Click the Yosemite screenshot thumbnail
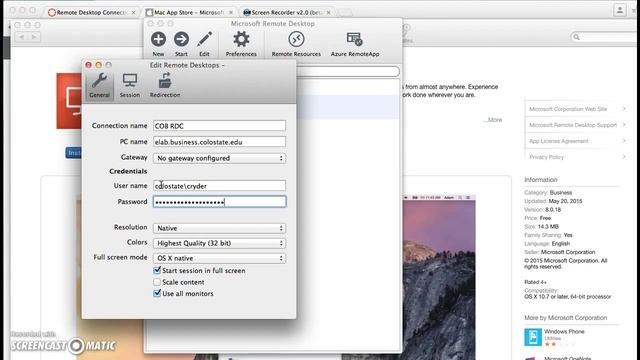Screen dimensions: 640x360 click(x=439, y=278)
